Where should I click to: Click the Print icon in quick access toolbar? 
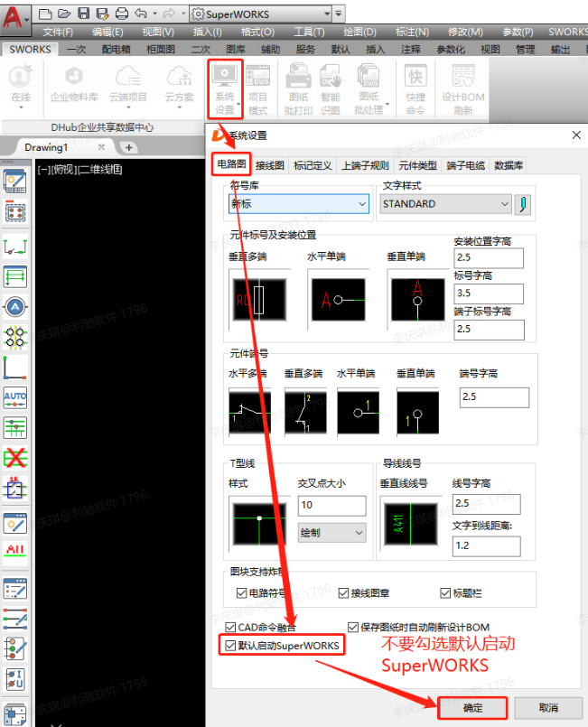pos(122,14)
